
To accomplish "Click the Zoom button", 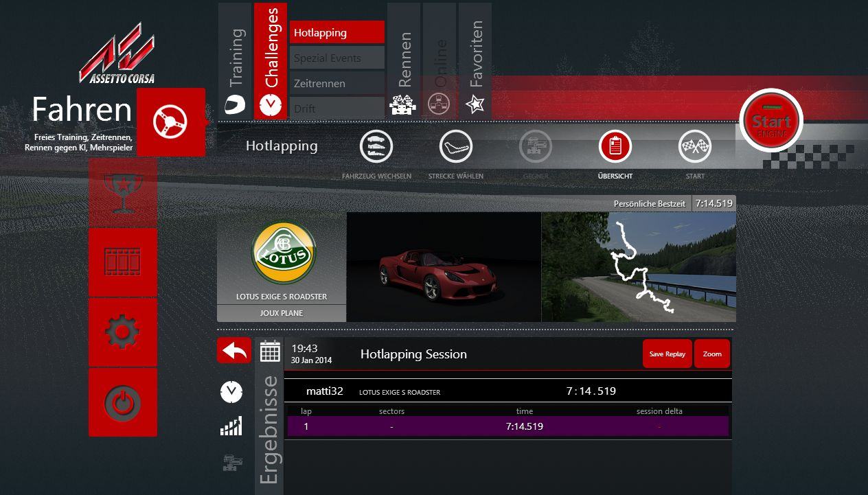I will [x=712, y=354].
